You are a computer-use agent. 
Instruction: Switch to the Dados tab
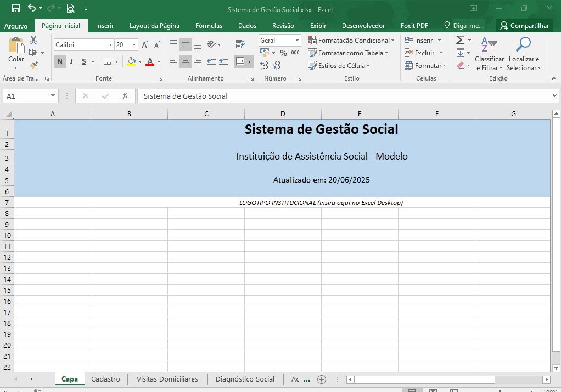247,26
